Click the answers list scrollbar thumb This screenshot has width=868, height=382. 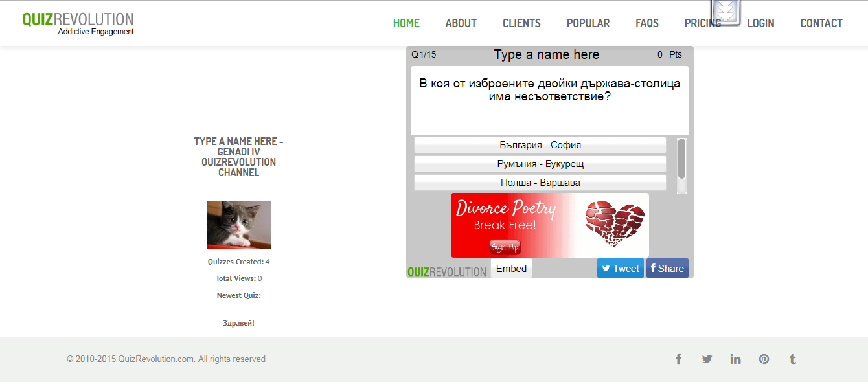point(681,159)
